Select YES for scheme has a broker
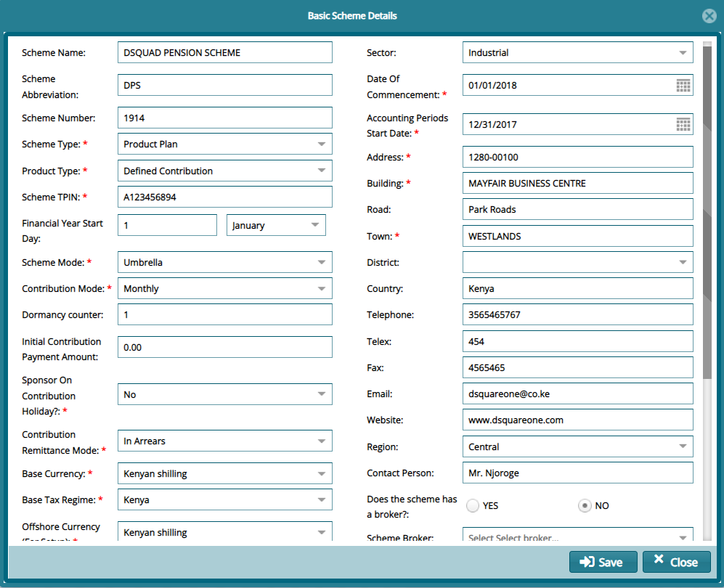724x588 pixels. [x=473, y=505]
